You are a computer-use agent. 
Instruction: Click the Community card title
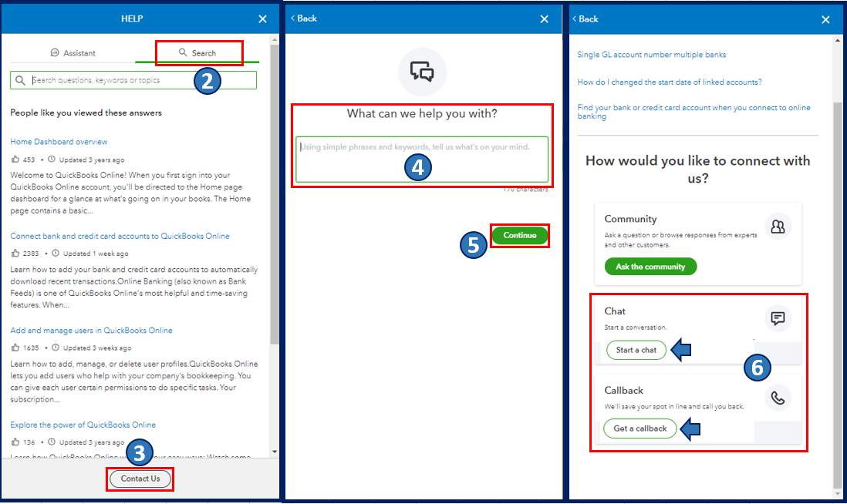pos(630,219)
